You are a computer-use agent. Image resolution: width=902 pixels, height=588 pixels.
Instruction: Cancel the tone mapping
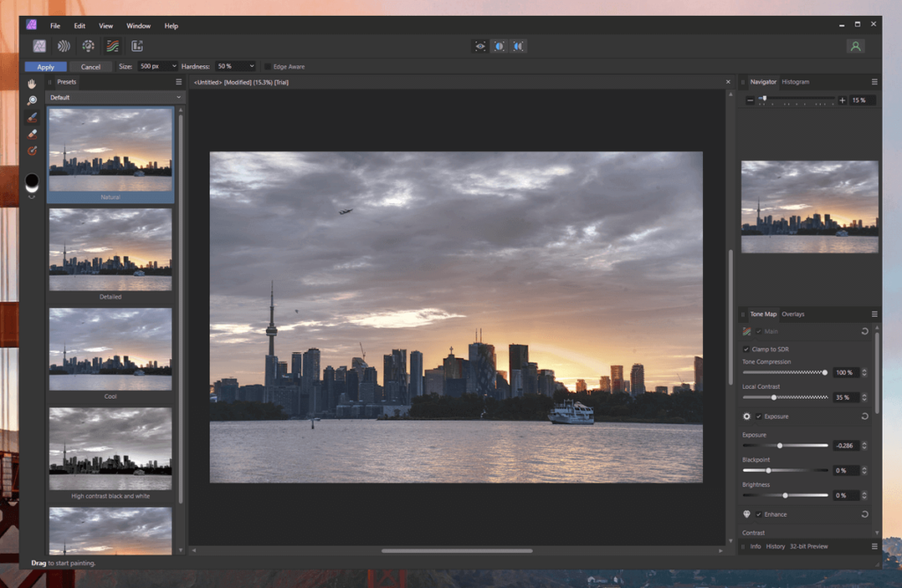[91, 67]
